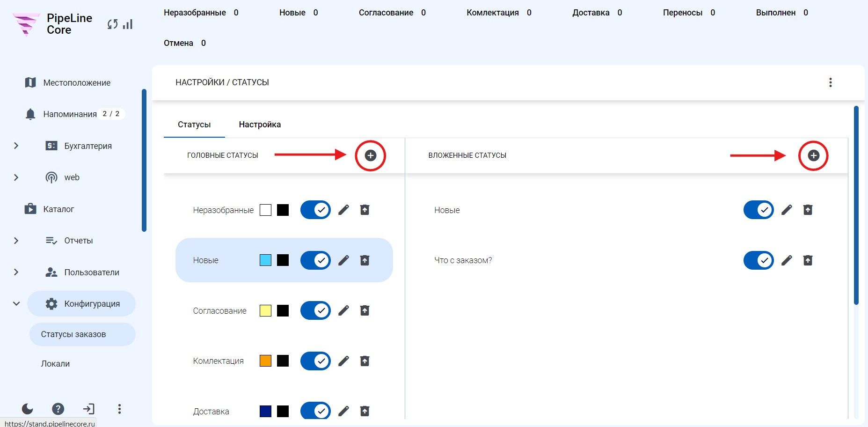Add a new head status with plus icon
The height and width of the screenshot is (427, 868).
(370, 155)
